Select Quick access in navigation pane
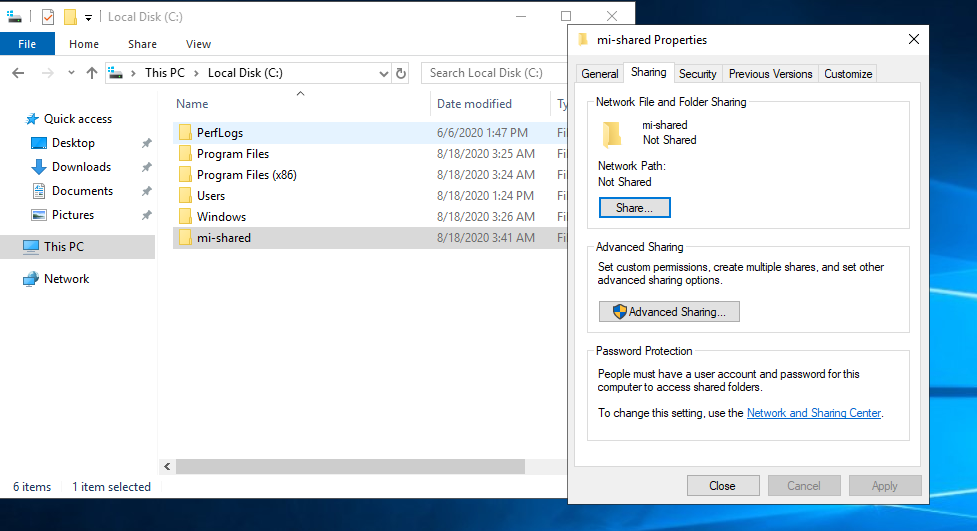The image size is (977, 531). pyautogui.click(x=78, y=118)
